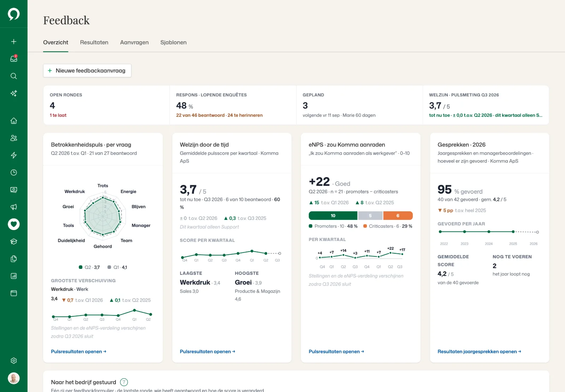The image size is (565, 392).
Task: Open the megaphone announcements icon
Action: pyautogui.click(x=14, y=207)
